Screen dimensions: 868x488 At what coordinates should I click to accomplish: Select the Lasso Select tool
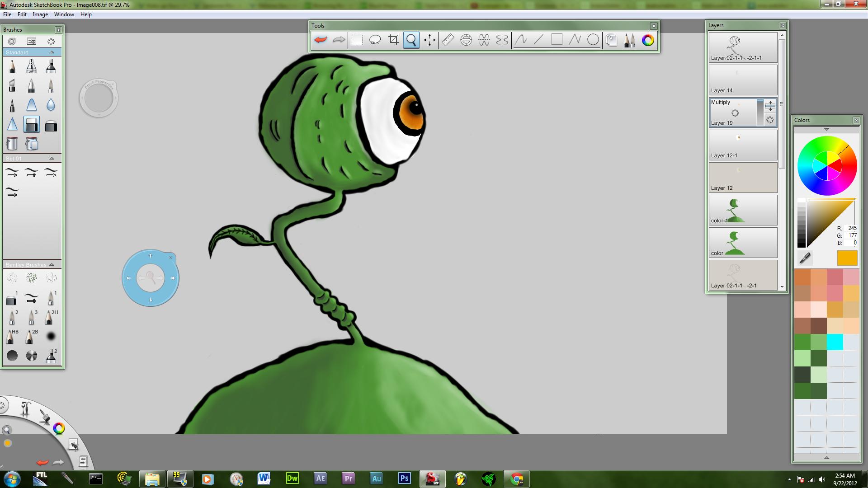tap(375, 40)
